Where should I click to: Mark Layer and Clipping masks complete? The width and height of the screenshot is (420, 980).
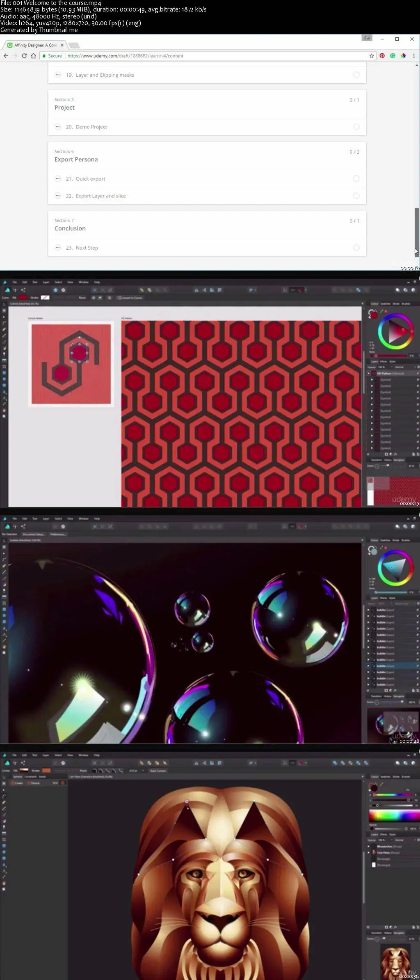pyautogui.click(x=356, y=75)
